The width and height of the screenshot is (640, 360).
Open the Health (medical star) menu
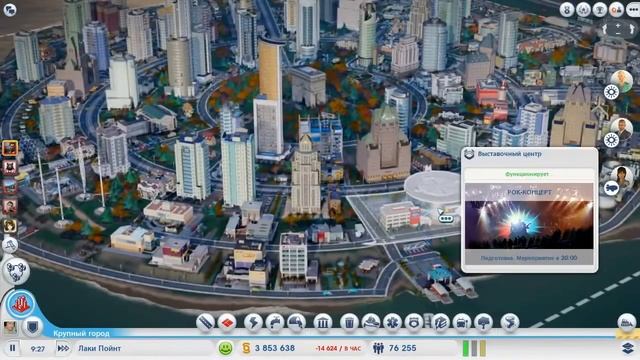click(392, 322)
